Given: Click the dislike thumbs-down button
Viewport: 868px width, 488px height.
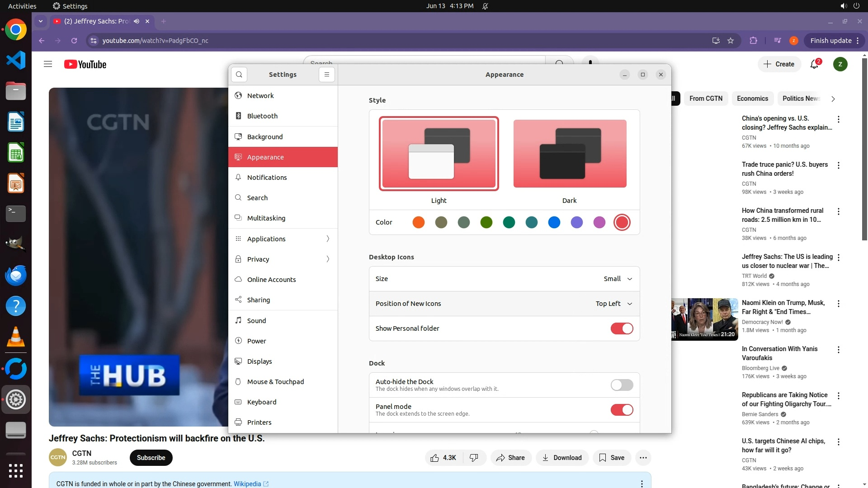Looking at the screenshot, I should (474, 458).
